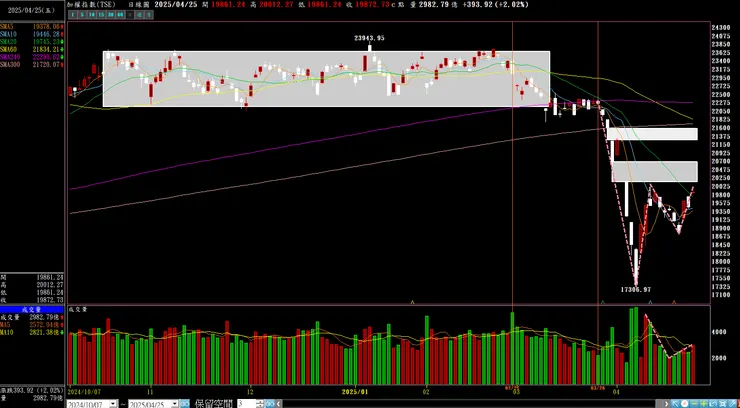Screen dimensions: 740x408
Task: Click the 03/26 orange date marker
Action: click(598, 388)
